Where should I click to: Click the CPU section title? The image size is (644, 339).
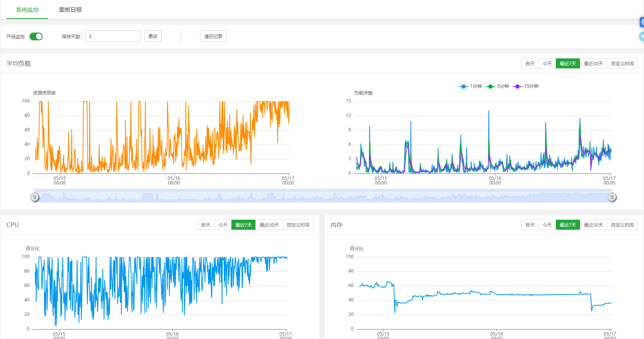click(x=13, y=225)
